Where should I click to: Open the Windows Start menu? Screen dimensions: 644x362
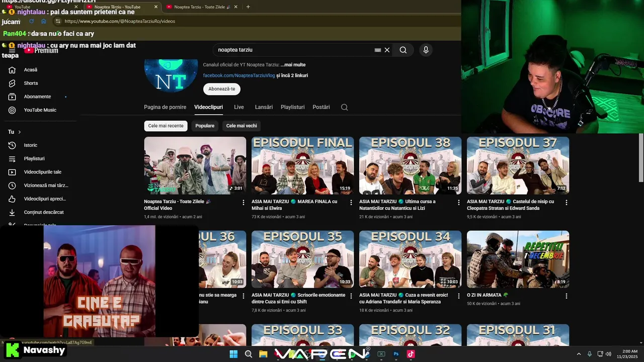233,354
